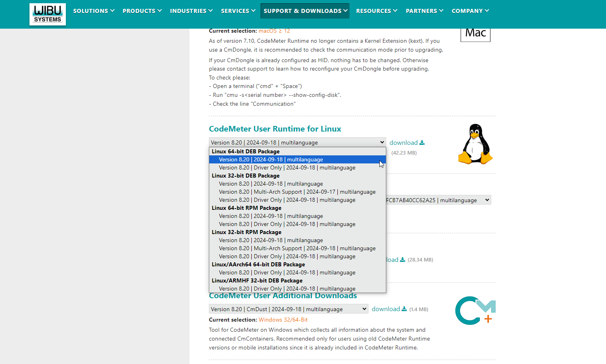This screenshot has width=606, height=364.
Task: Open the Industries menu
Action: click(191, 11)
